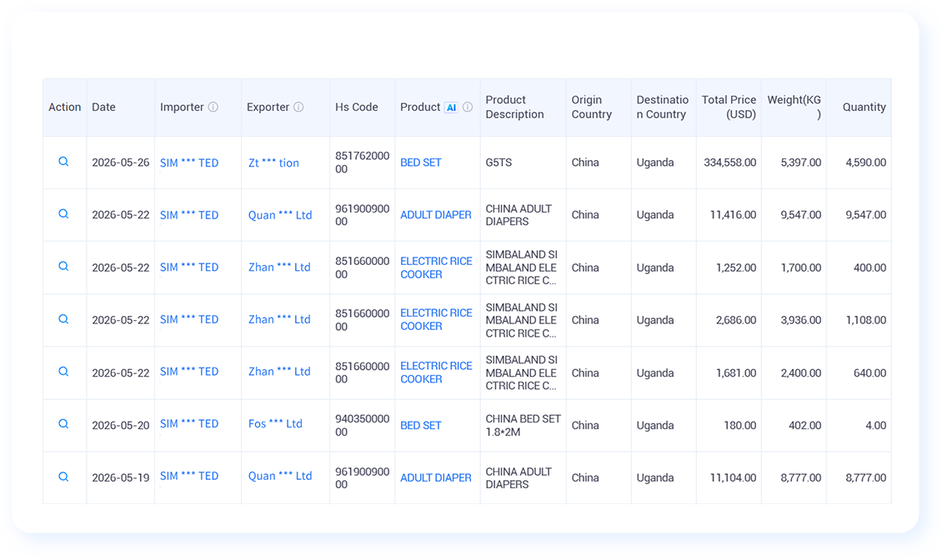Screen dimensions: 947x560
Task: Open details via magnifier for 2026-05-19 row
Action: (x=63, y=477)
